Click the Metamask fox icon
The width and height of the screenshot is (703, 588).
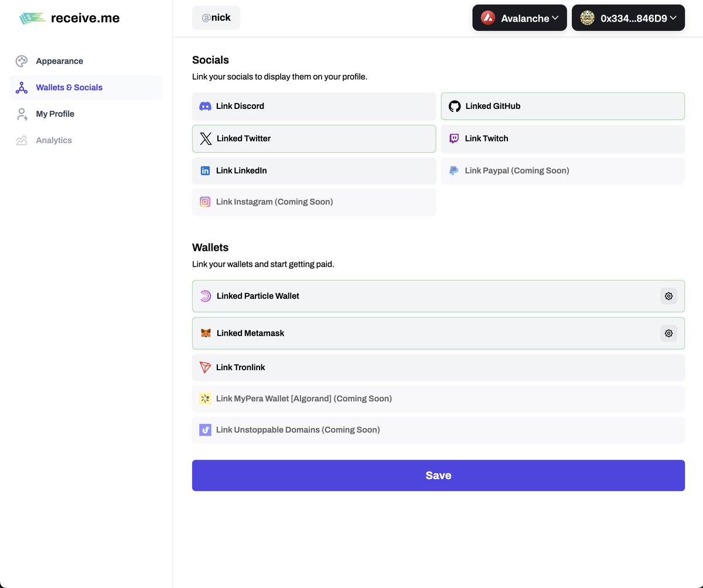pyautogui.click(x=206, y=333)
